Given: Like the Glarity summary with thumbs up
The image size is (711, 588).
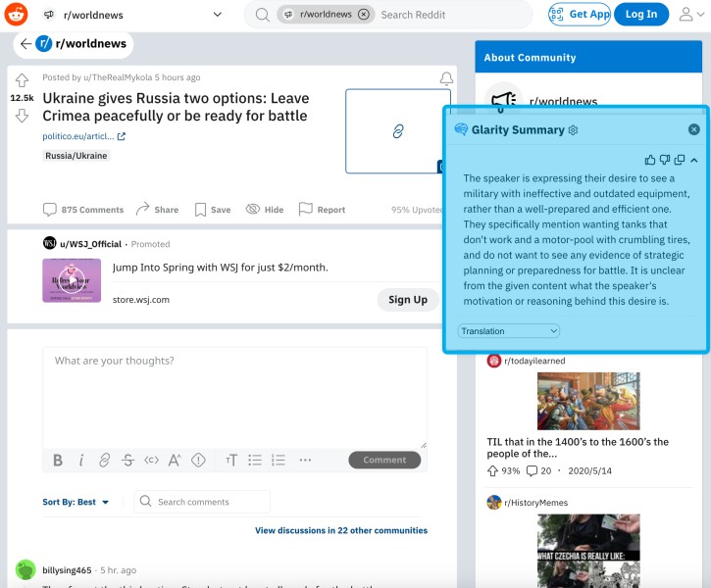Looking at the screenshot, I should (650, 160).
